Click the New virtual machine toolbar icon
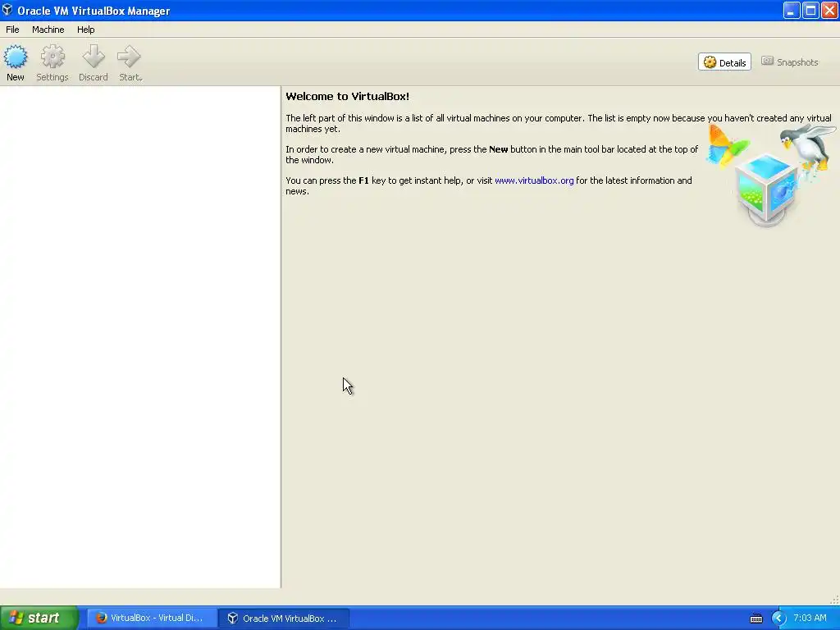Screen dimensions: 840x630 click(x=16, y=62)
